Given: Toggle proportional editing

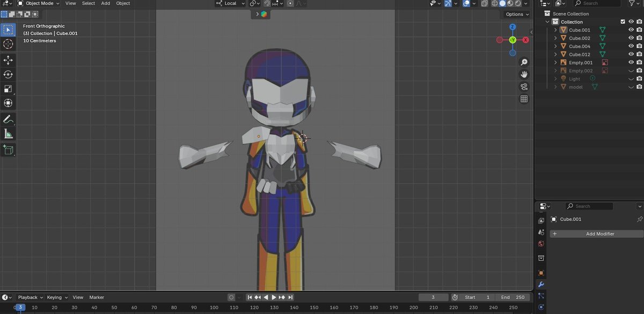Looking at the screenshot, I should (x=290, y=3).
